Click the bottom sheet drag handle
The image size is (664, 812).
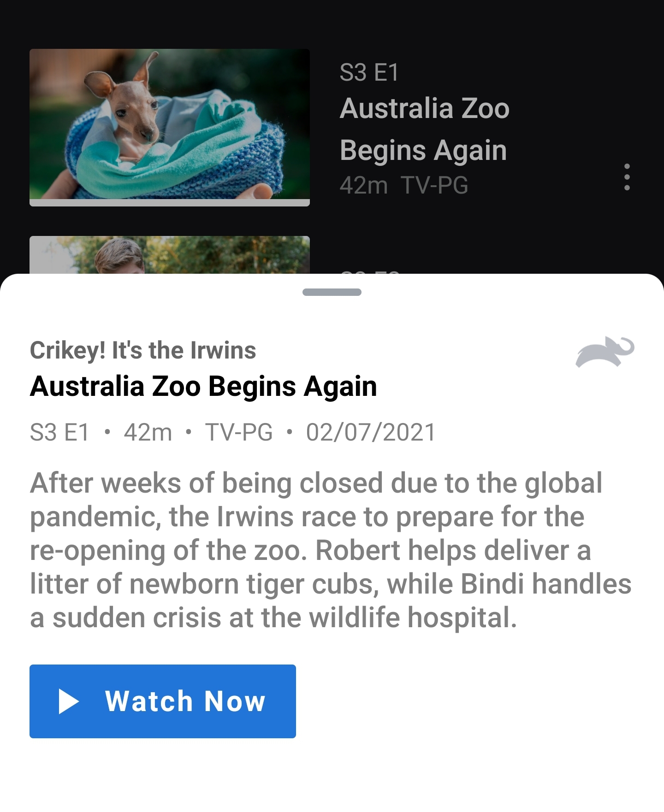(x=332, y=292)
